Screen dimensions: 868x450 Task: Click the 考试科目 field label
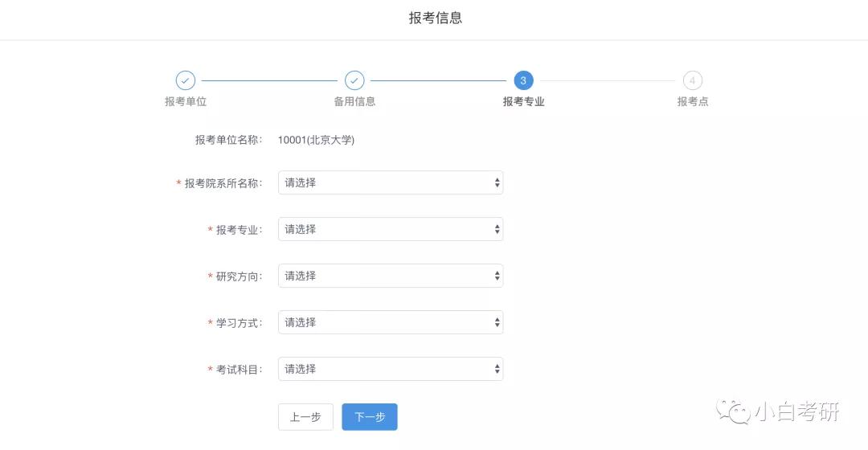tap(239, 369)
